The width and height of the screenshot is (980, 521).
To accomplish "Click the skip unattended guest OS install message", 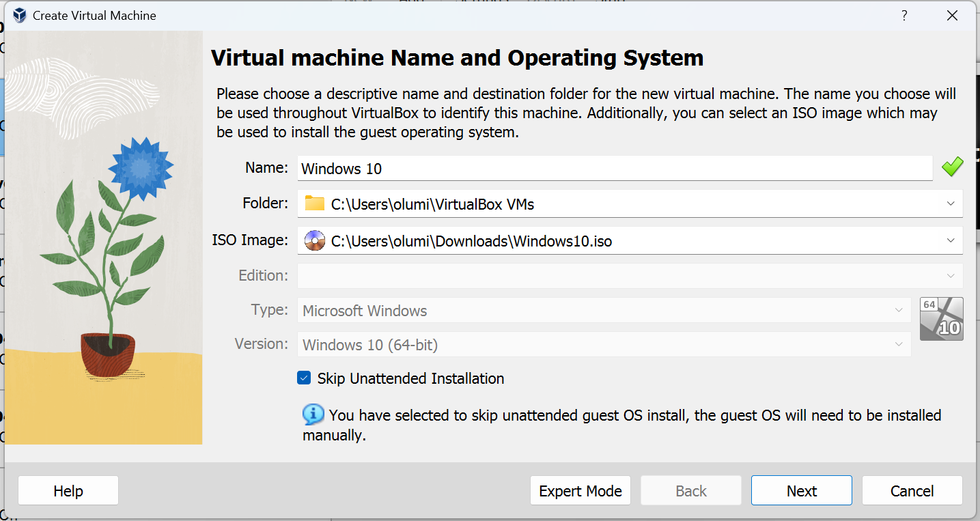I will [x=622, y=425].
